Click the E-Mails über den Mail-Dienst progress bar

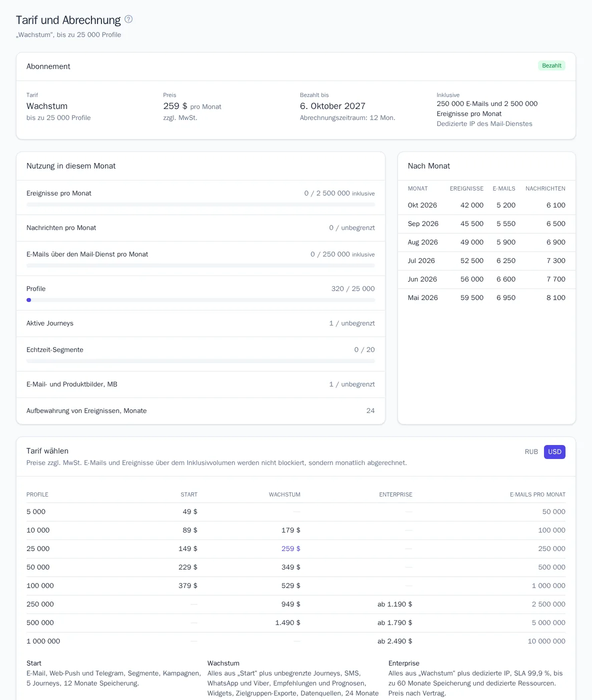coord(200,265)
